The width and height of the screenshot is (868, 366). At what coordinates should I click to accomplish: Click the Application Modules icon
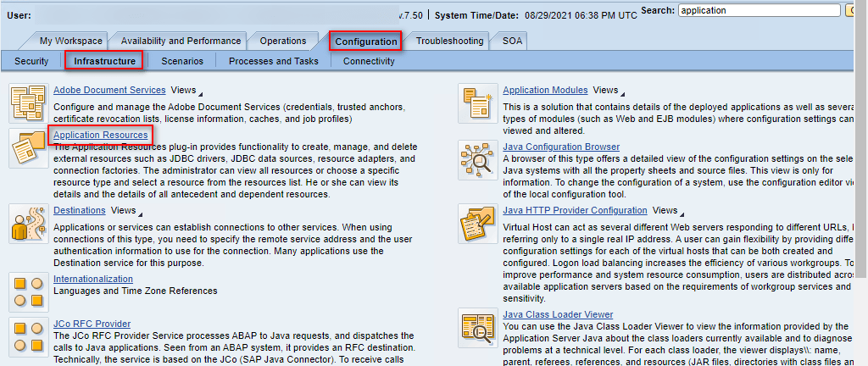coord(477,103)
